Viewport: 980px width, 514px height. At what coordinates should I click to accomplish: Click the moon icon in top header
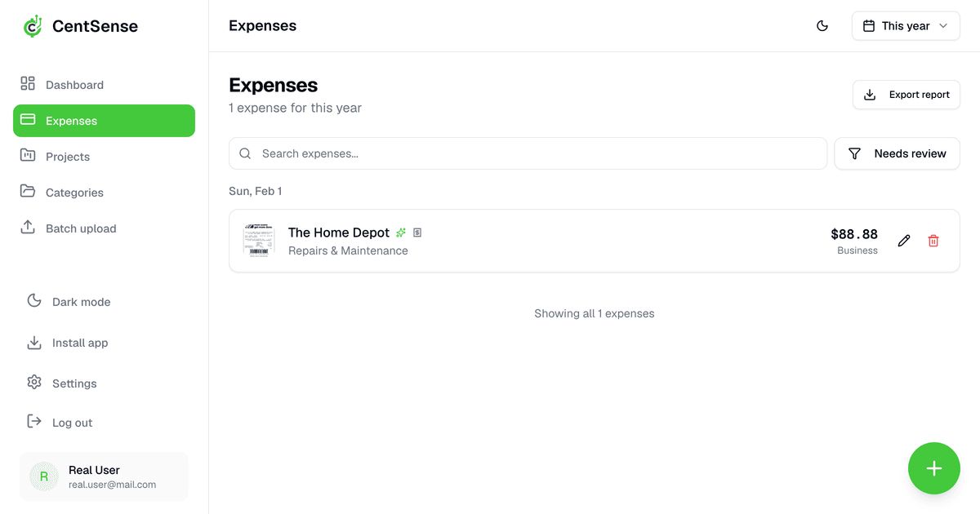point(822,26)
